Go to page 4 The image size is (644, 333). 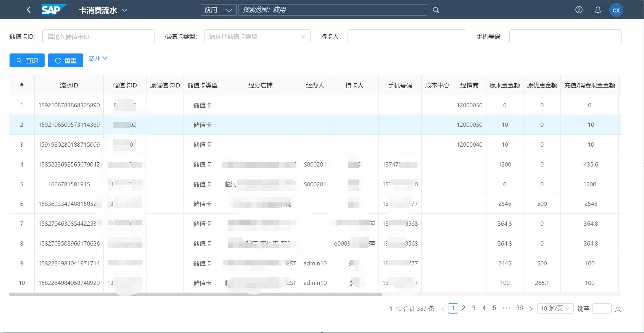click(484, 308)
